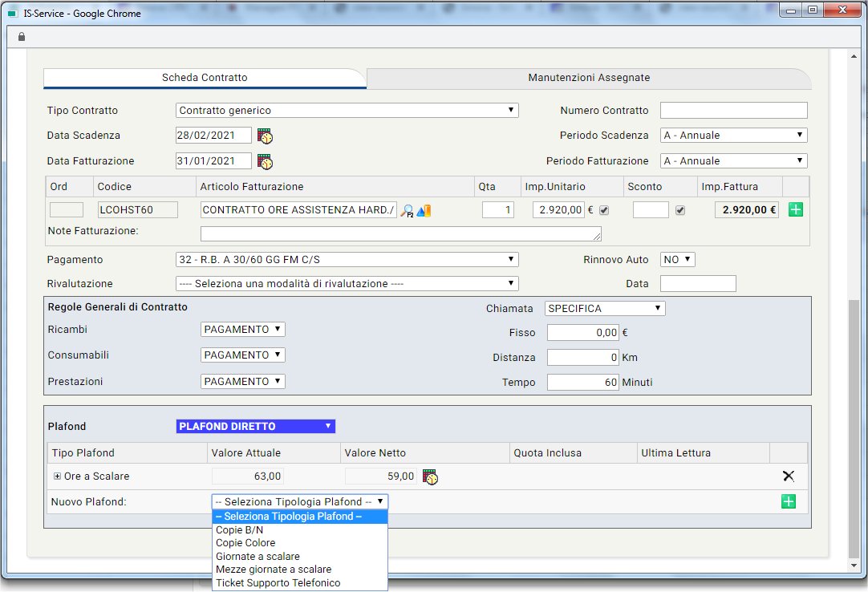Toggle checkbox next to Imp.Unitario euro
This screenshot has width=868, height=592.
coord(604,210)
